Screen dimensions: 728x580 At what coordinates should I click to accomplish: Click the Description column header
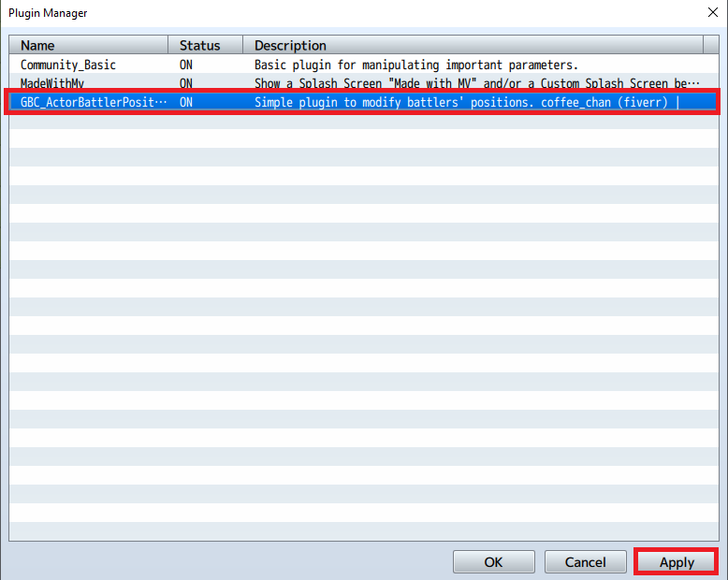point(473,46)
